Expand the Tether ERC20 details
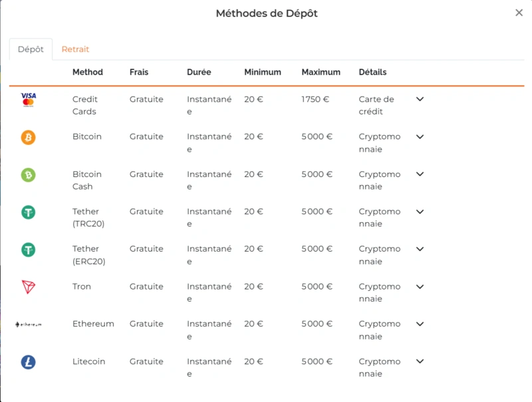The width and height of the screenshot is (532, 402). tap(420, 250)
